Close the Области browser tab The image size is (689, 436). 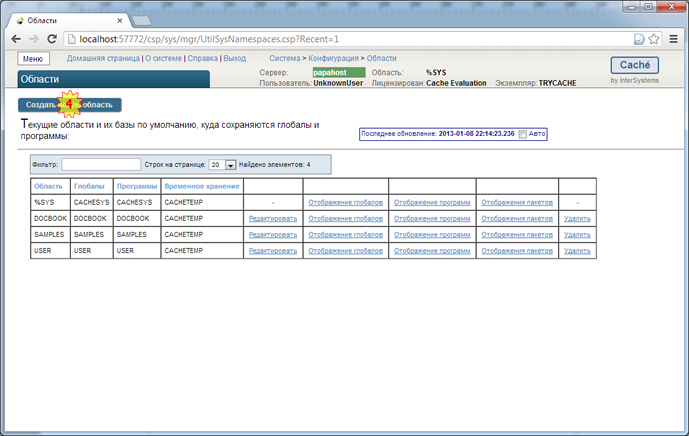point(120,21)
